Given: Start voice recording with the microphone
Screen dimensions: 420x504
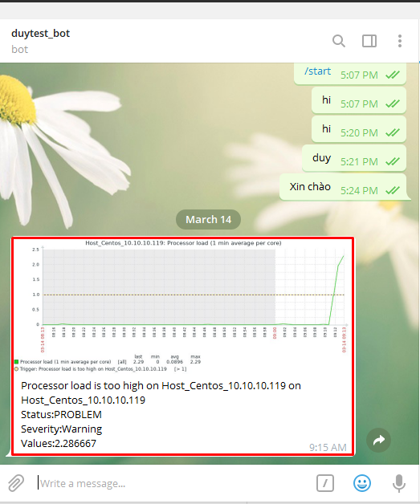Looking at the screenshot, I should tap(399, 483).
